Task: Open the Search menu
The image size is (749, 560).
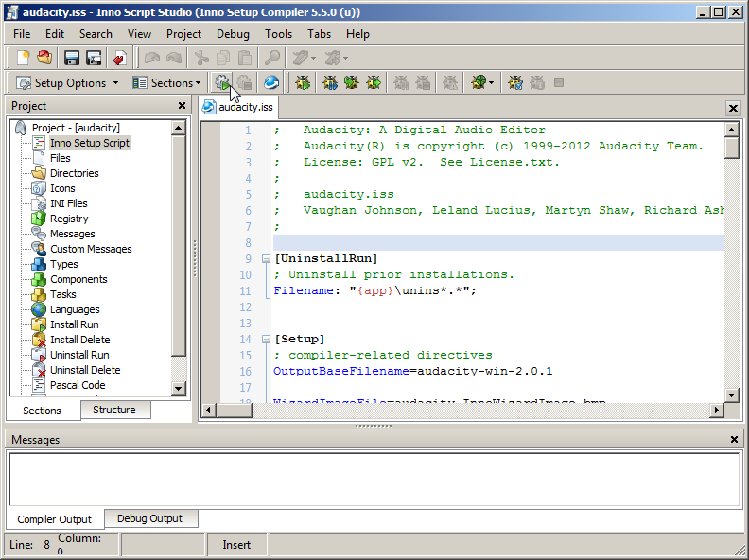Action: [96, 34]
